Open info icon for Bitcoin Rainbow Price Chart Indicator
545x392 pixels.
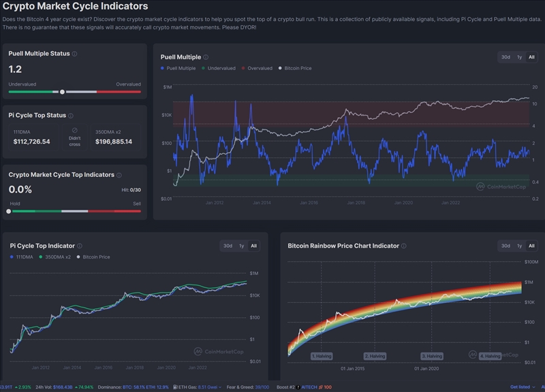[x=404, y=246]
